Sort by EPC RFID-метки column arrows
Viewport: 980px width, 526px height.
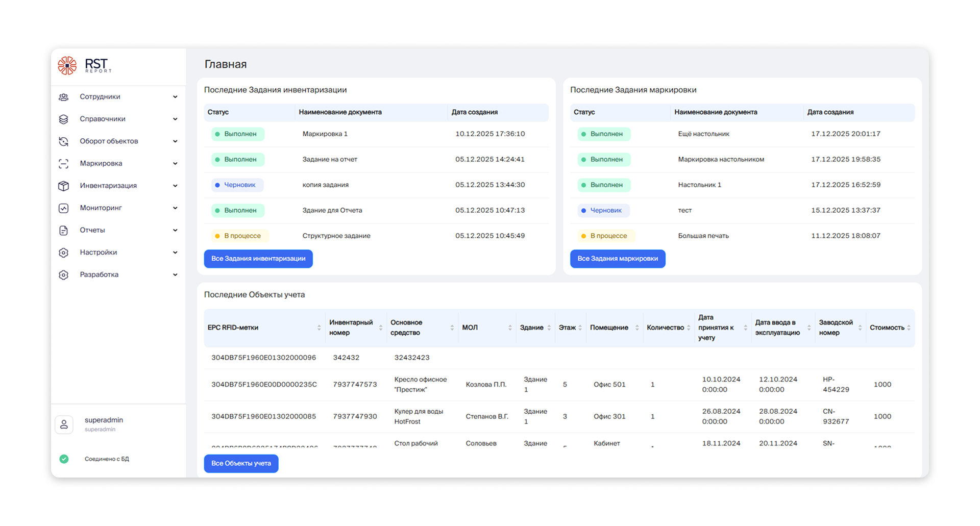(319, 328)
